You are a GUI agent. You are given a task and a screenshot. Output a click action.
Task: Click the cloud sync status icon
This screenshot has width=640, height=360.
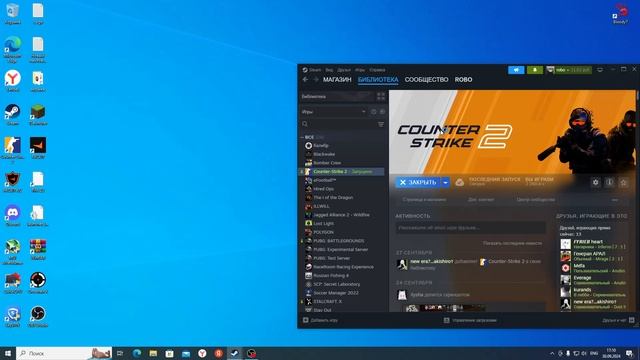click(x=460, y=182)
